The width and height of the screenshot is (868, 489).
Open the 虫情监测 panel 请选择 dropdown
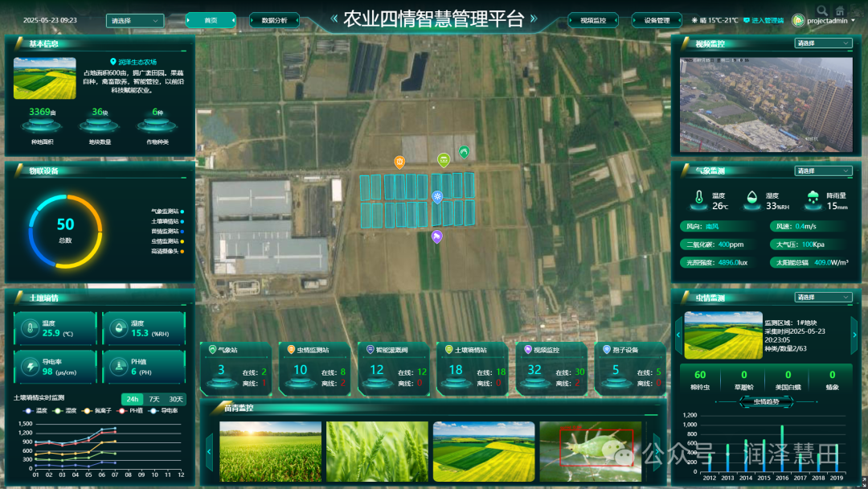[x=823, y=298]
